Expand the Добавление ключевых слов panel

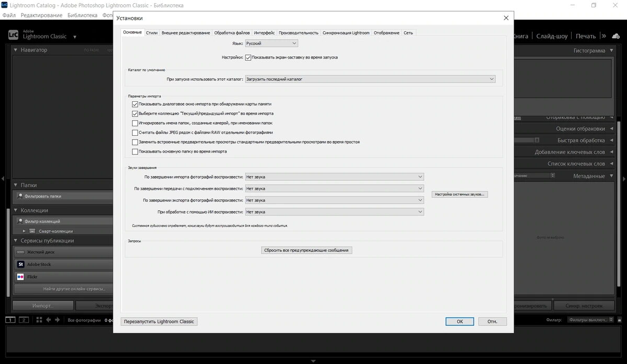611,152
